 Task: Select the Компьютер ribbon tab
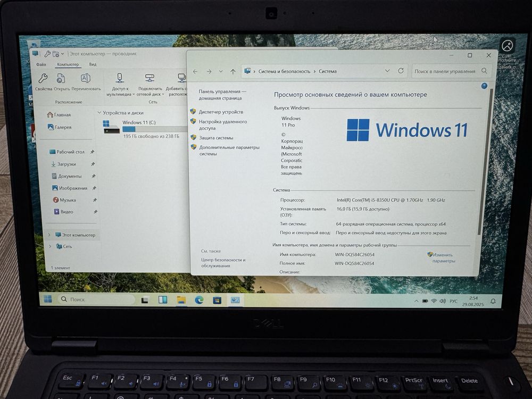click(x=68, y=64)
